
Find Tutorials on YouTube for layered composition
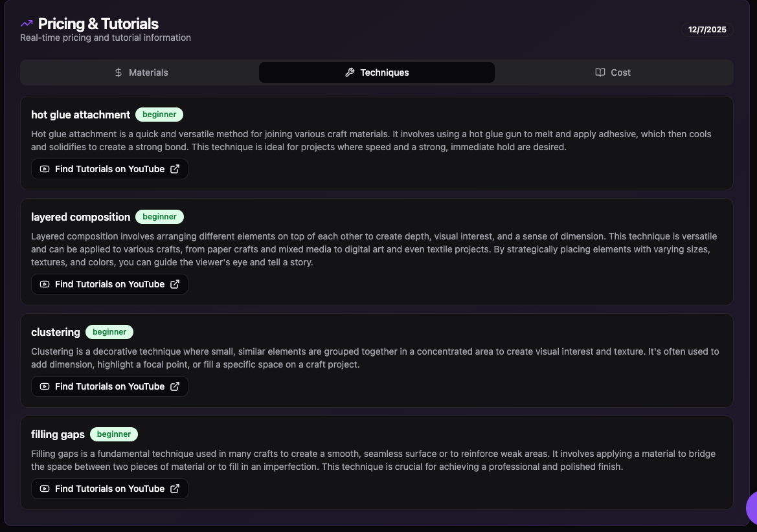(x=109, y=284)
